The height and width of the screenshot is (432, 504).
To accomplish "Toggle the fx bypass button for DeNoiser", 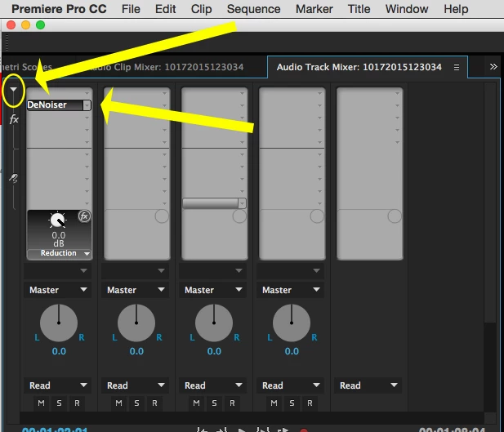I will 84,216.
